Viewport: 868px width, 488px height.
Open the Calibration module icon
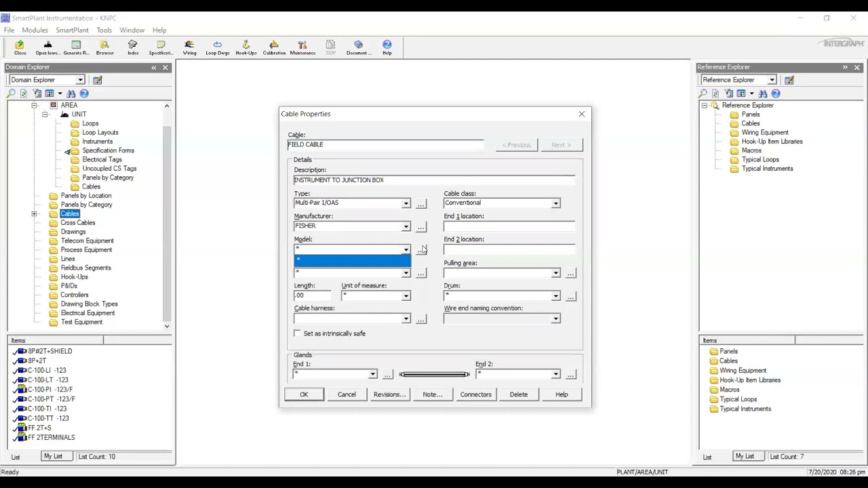(x=274, y=47)
